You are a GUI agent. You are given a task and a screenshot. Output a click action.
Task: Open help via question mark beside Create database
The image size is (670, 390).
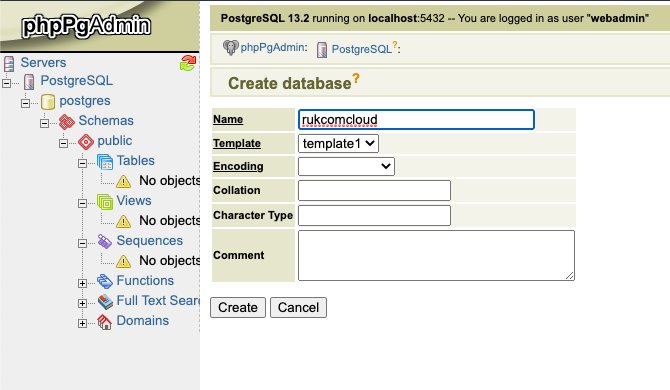pos(356,79)
